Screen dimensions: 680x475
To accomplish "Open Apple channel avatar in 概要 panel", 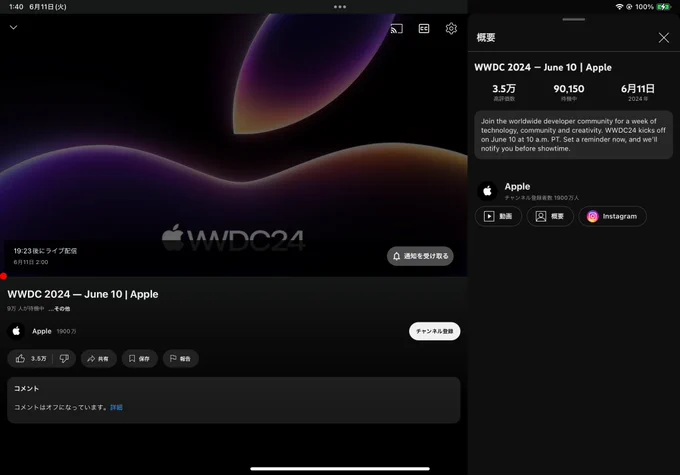I will point(487,191).
